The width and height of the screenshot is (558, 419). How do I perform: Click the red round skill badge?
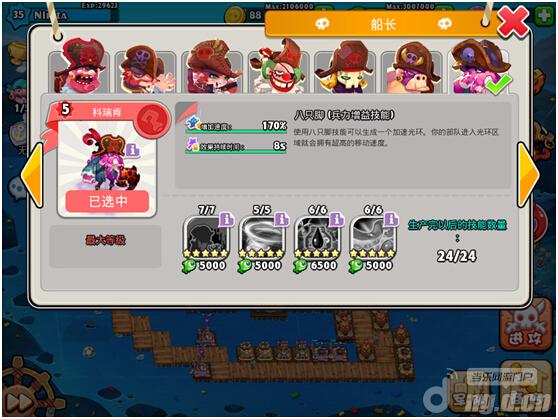[x=153, y=120]
